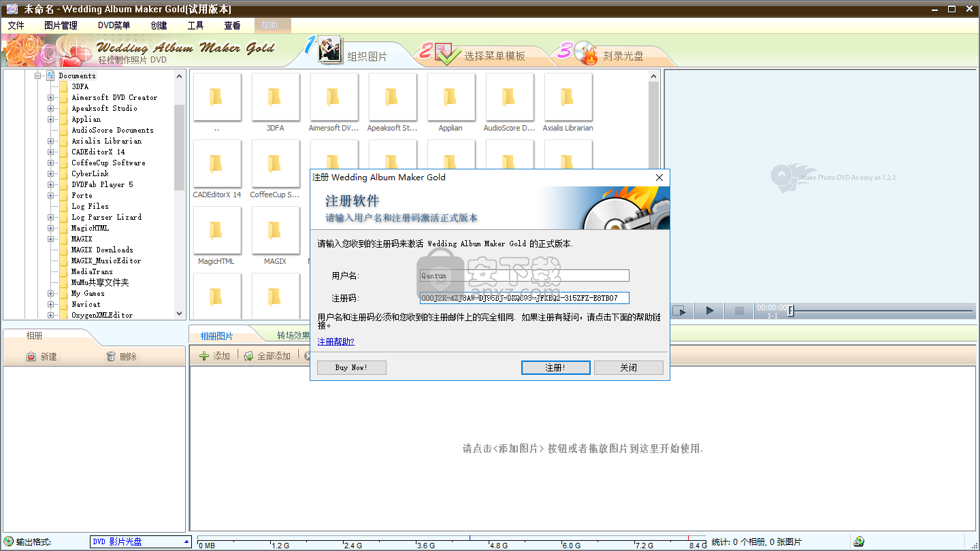Open the 注册帮助? help link
The height and width of the screenshot is (551, 980).
click(x=336, y=341)
